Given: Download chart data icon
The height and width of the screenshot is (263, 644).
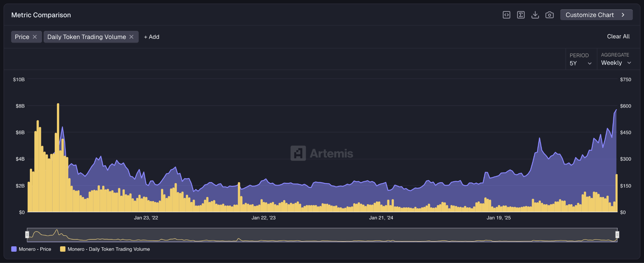Looking at the screenshot, I should (535, 15).
